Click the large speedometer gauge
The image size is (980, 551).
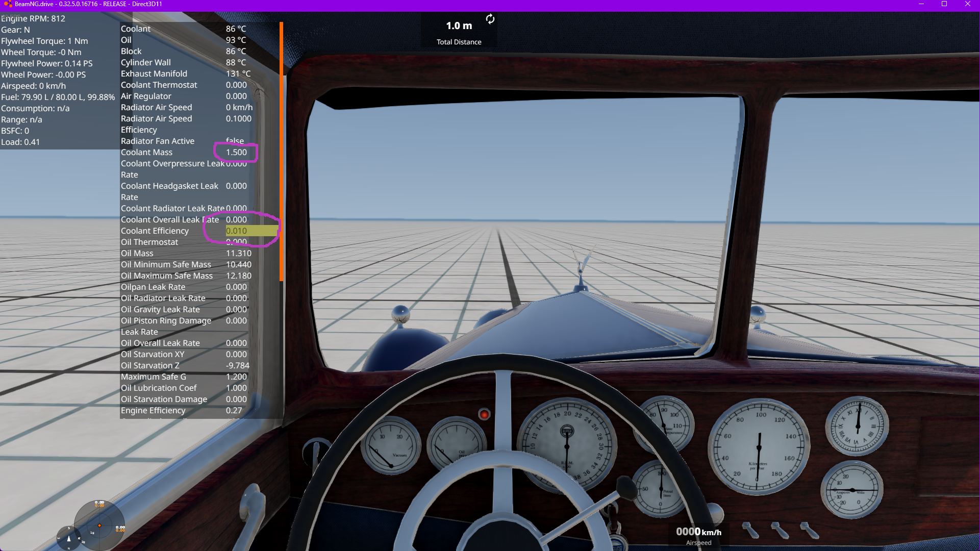[x=759, y=447]
